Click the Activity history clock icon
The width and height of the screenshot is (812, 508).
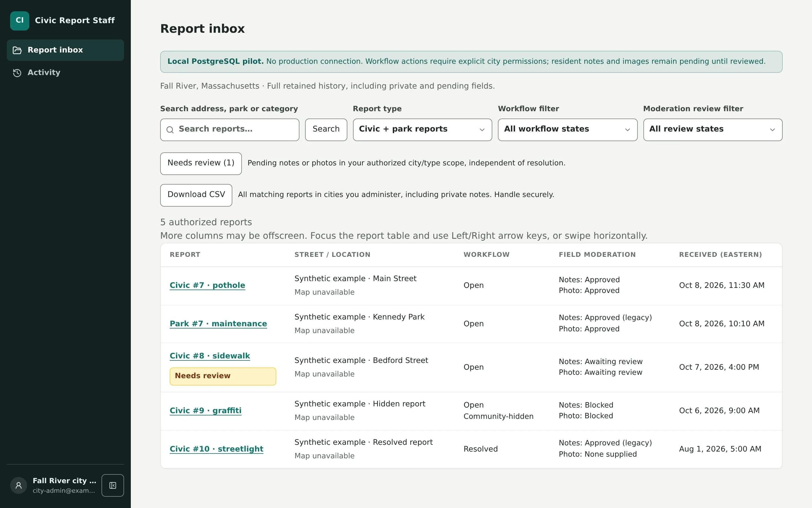(x=17, y=73)
